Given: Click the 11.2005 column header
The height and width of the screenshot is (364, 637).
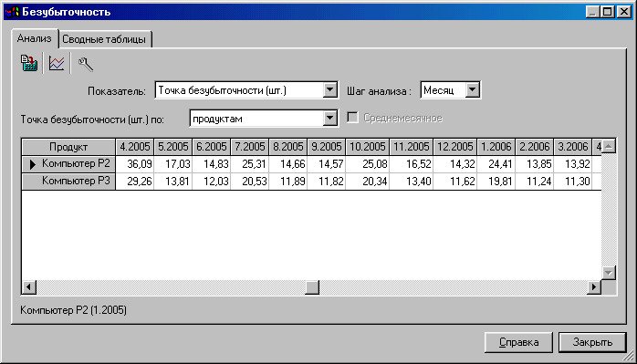Looking at the screenshot, I should [x=411, y=147].
